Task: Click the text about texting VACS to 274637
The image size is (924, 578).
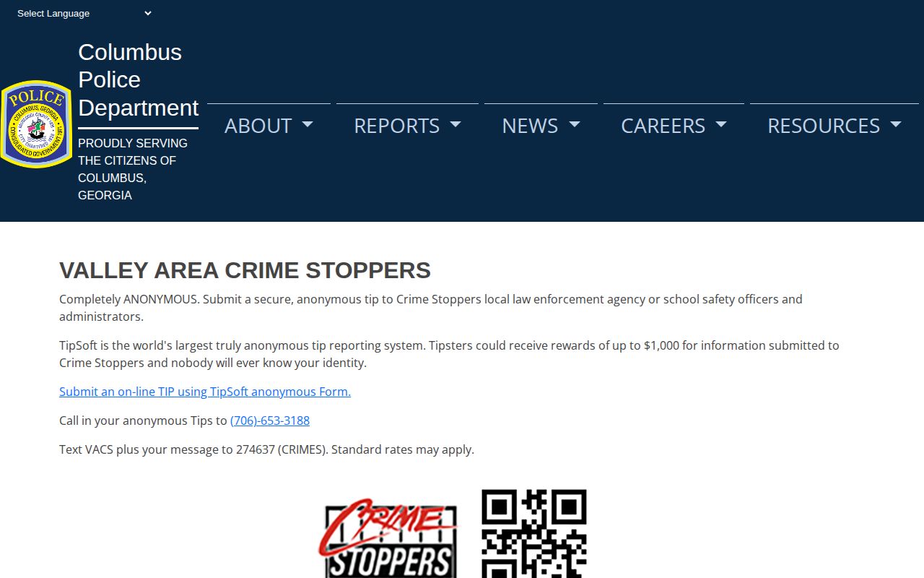Action: (266, 449)
